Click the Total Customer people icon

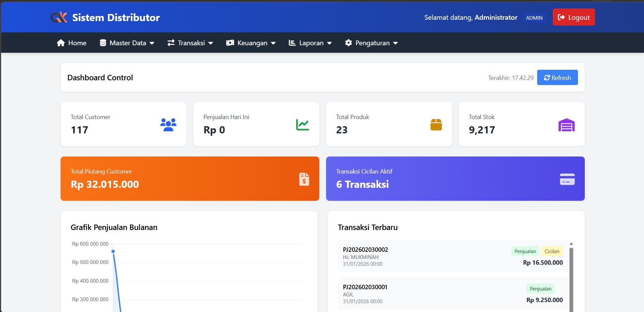168,125
